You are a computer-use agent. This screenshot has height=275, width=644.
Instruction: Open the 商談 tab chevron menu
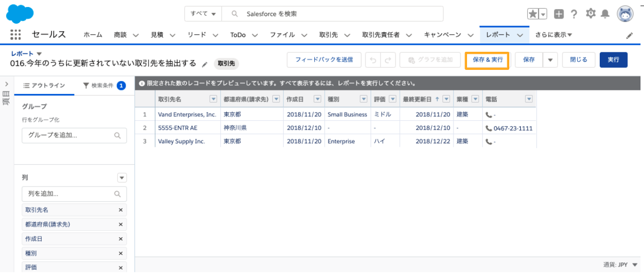135,35
